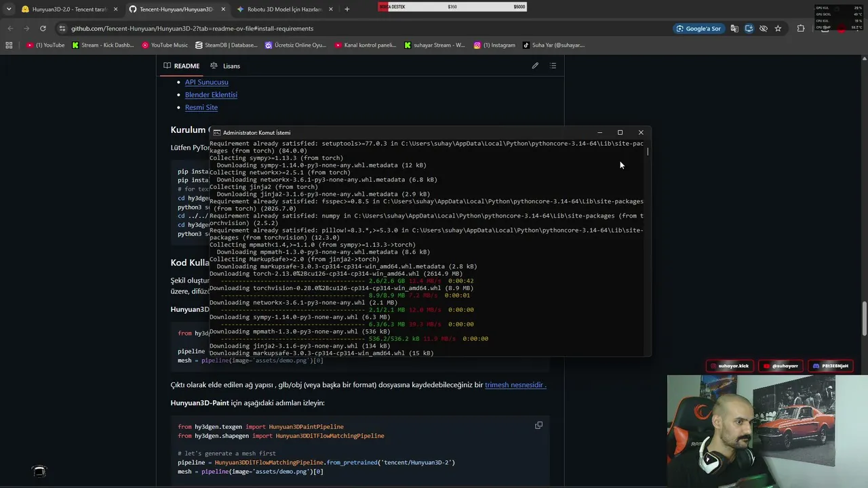Image resolution: width=868 pixels, height=488 pixels.
Task: Open the Kanal kontrol paneli bookmark
Action: 365,45
